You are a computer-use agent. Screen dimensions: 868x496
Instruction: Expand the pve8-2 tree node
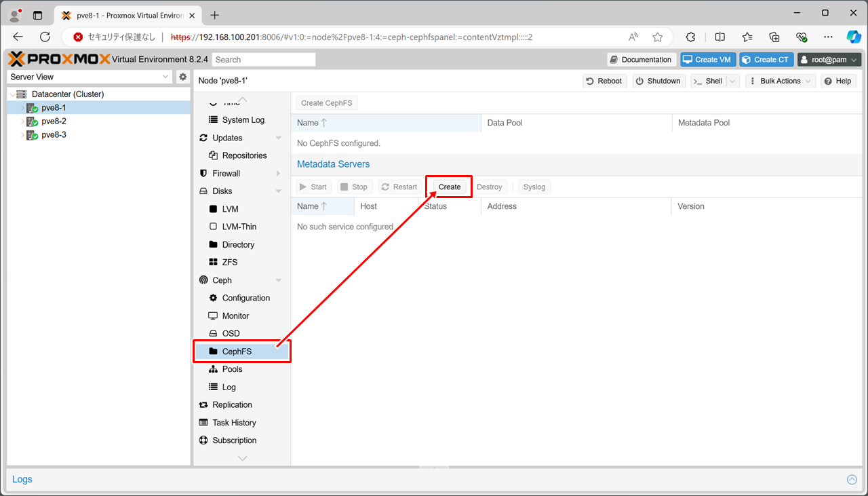(22, 121)
